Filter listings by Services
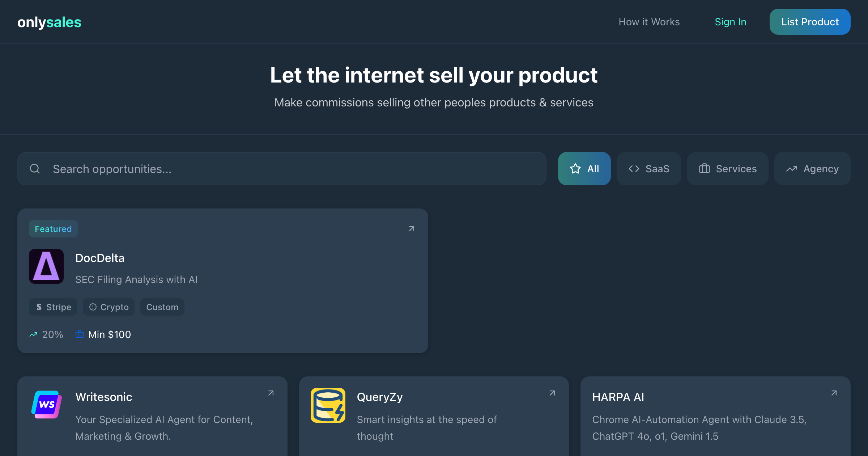 coord(728,169)
